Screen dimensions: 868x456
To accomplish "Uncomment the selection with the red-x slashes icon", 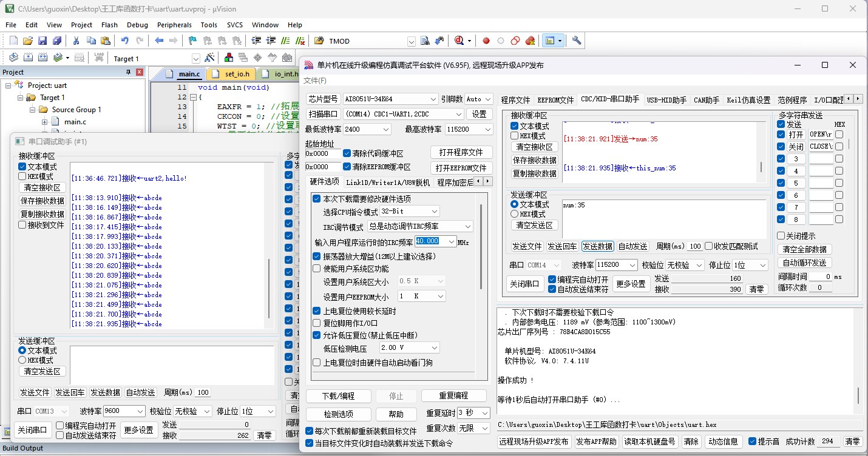I will (300, 41).
